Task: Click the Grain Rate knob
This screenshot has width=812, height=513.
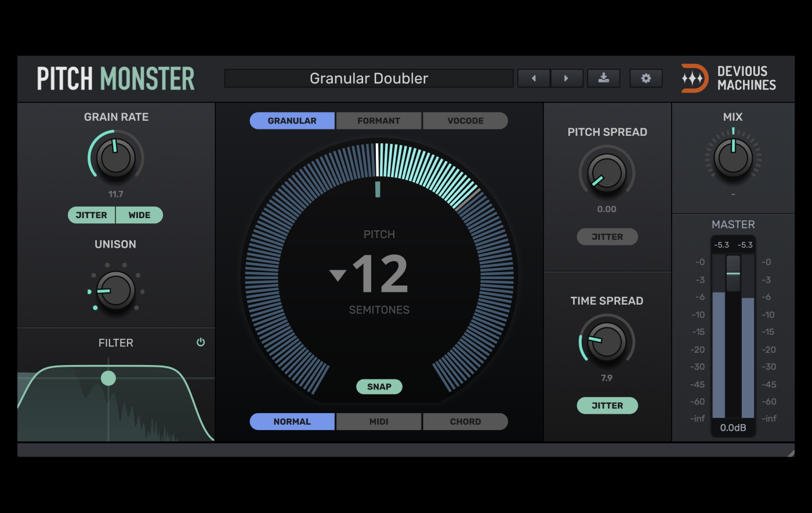Action: pos(116,157)
